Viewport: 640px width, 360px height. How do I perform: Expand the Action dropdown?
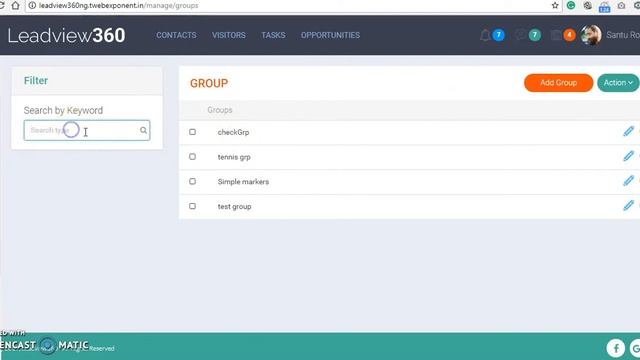click(x=618, y=83)
